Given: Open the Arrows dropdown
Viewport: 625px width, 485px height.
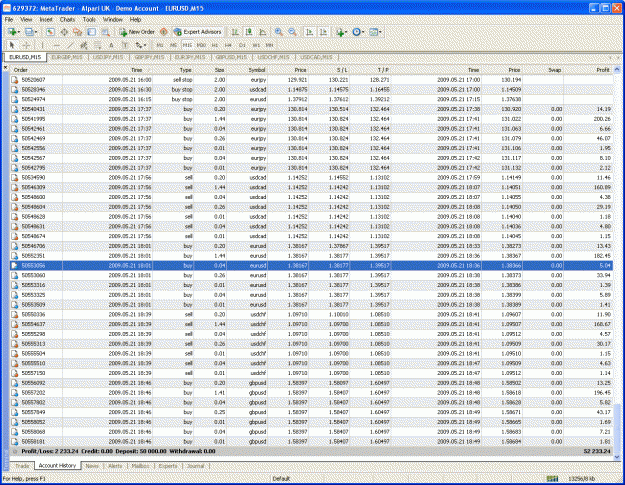Looking at the screenshot, I should click(x=140, y=45).
